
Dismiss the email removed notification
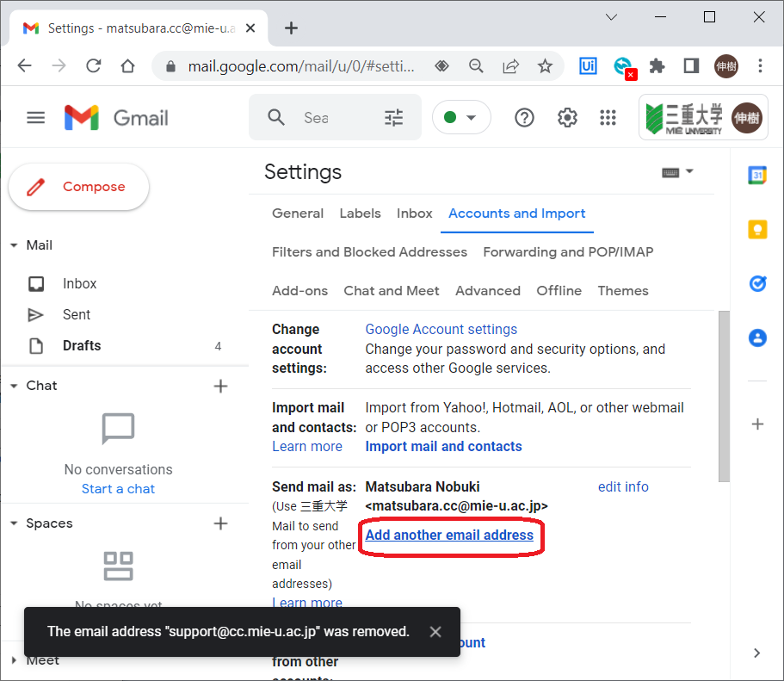pyautogui.click(x=435, y=632)
